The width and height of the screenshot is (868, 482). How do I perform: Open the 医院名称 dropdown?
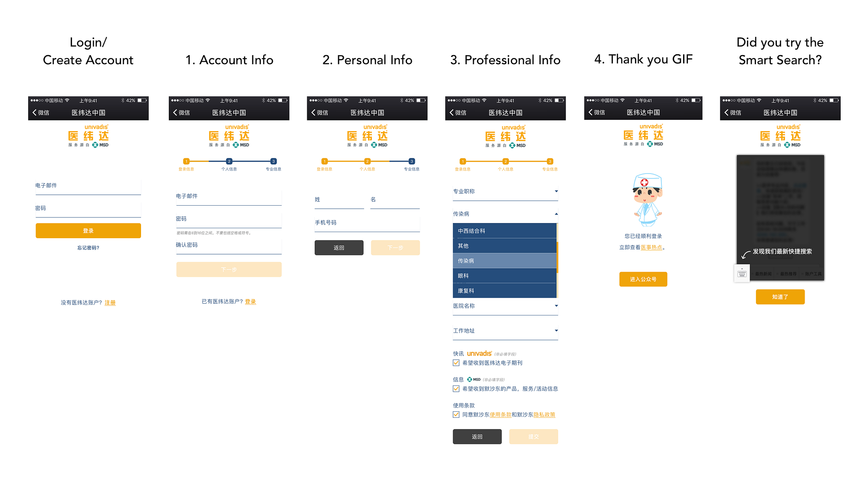(x=506, y=306)
